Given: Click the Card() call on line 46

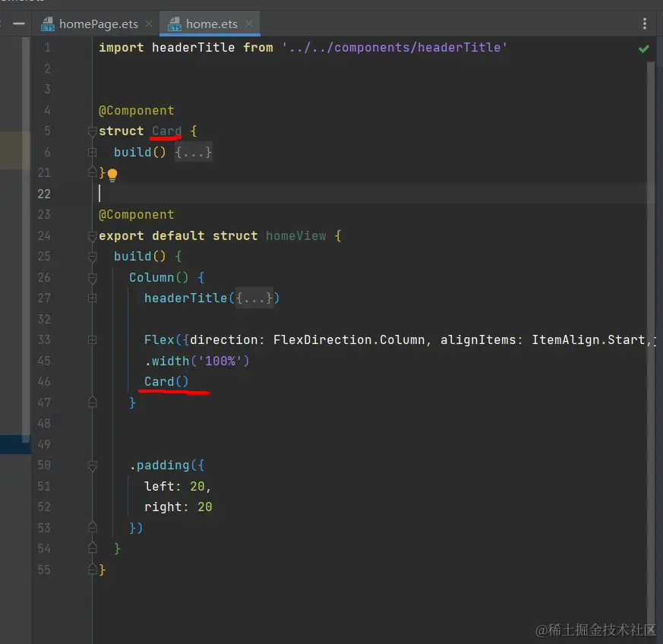Looking at the screenshot, I should (166, 381).
